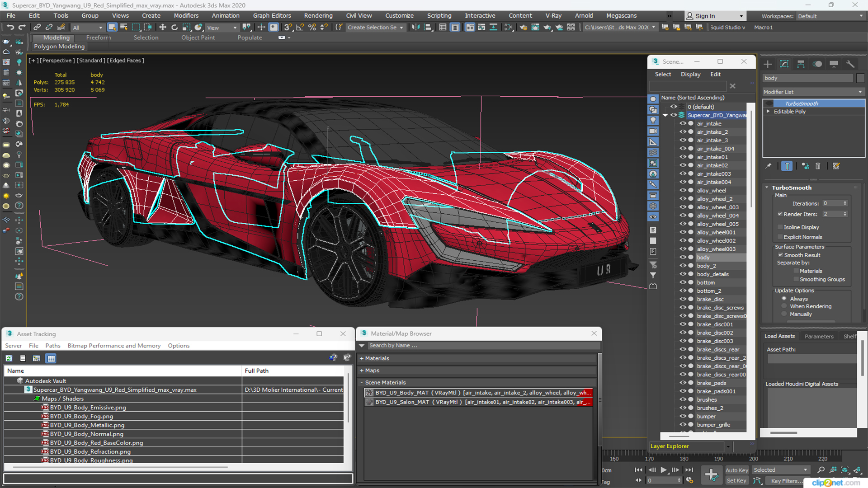Open the Modifiers menu
Screen dimensions: 868x488
(186, 15)
